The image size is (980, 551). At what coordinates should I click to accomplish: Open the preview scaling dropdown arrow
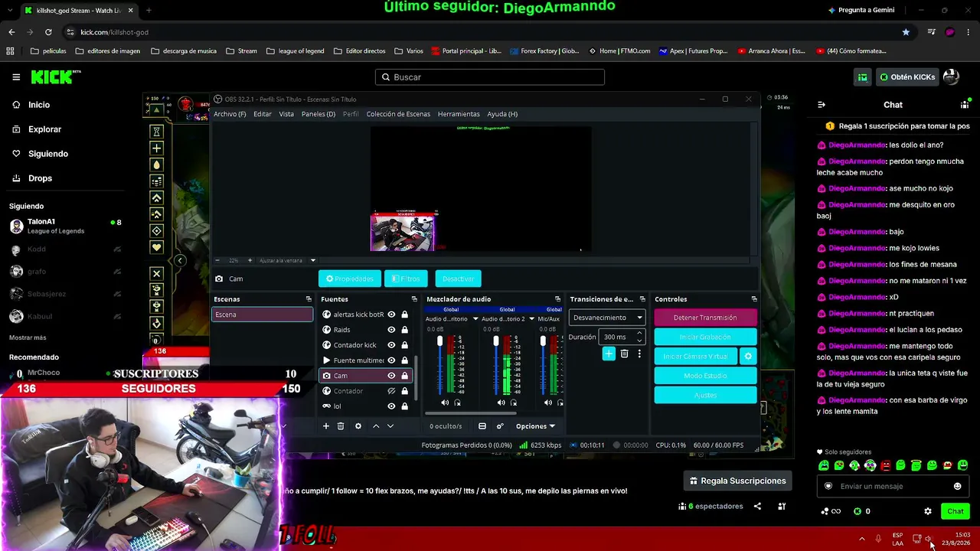point(312,260)
